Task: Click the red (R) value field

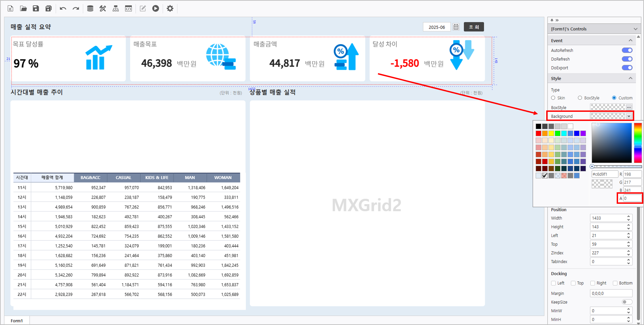Action: [632, 174]
